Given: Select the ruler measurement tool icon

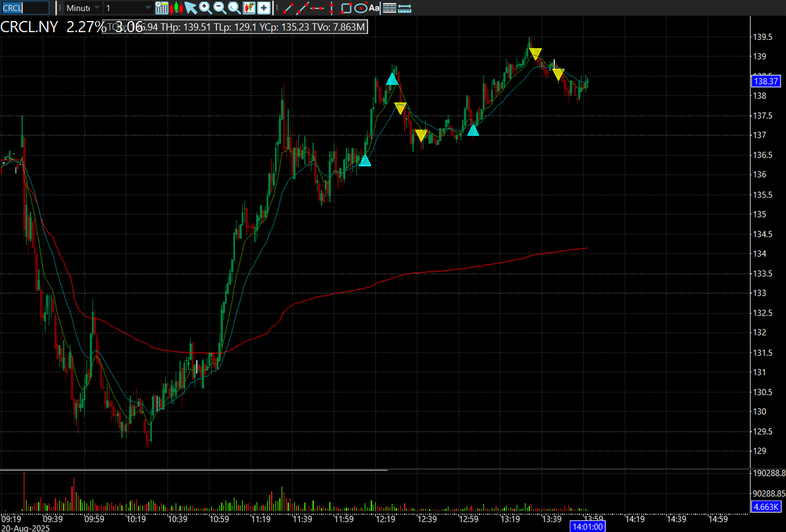Looking at the screenshot, I should tap(405, 8).
